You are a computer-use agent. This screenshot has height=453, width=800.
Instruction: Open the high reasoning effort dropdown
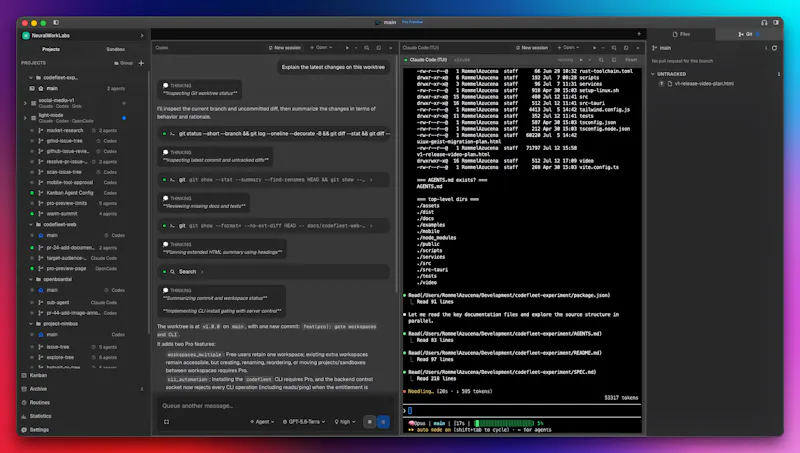tap(345, 422)
